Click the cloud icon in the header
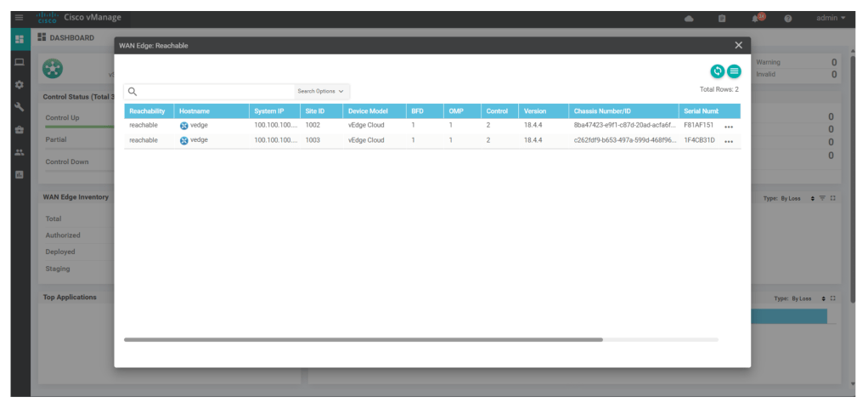 coord(689,18)
